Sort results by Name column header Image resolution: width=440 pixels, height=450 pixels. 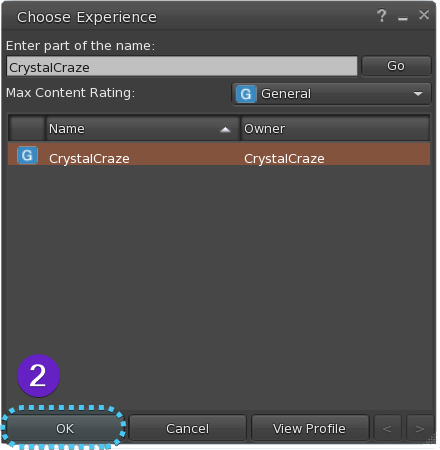(143, 129)
